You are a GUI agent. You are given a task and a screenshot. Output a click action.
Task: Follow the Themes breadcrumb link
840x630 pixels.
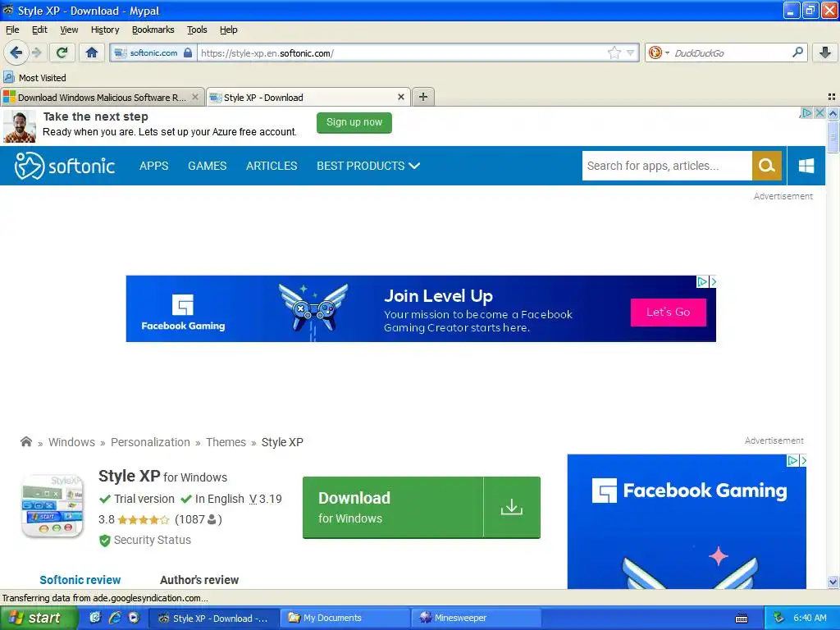click(x=226, y=442)
